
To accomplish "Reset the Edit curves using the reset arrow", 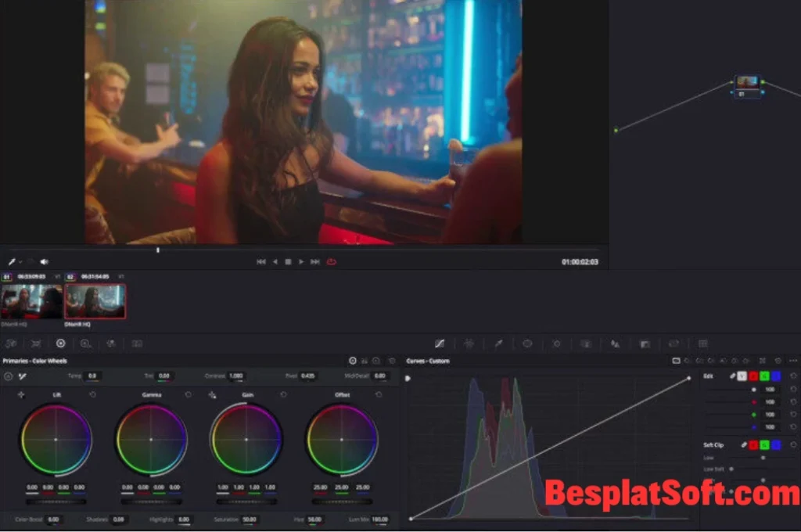I will 794,376.
